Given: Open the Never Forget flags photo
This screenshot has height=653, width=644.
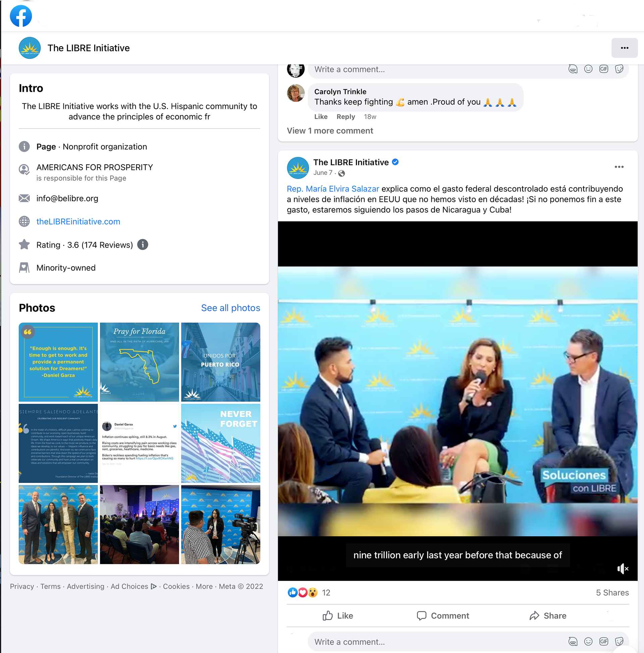Looking at the screenshot, I should (x=220, y=443).
